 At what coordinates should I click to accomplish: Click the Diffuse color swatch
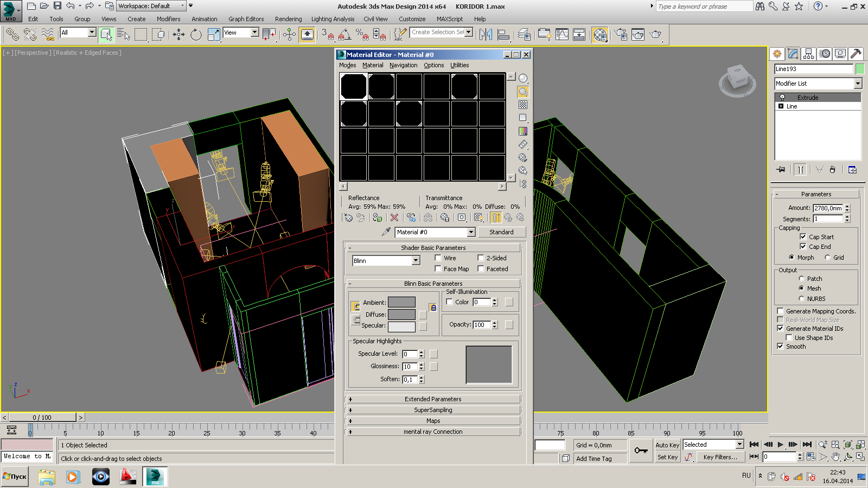point(401,314)
